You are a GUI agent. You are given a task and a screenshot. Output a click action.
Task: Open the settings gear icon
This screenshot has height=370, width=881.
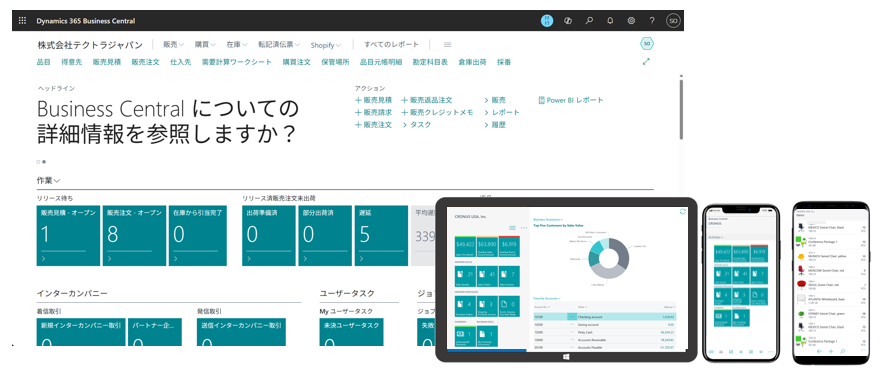(x=631, y=21)
